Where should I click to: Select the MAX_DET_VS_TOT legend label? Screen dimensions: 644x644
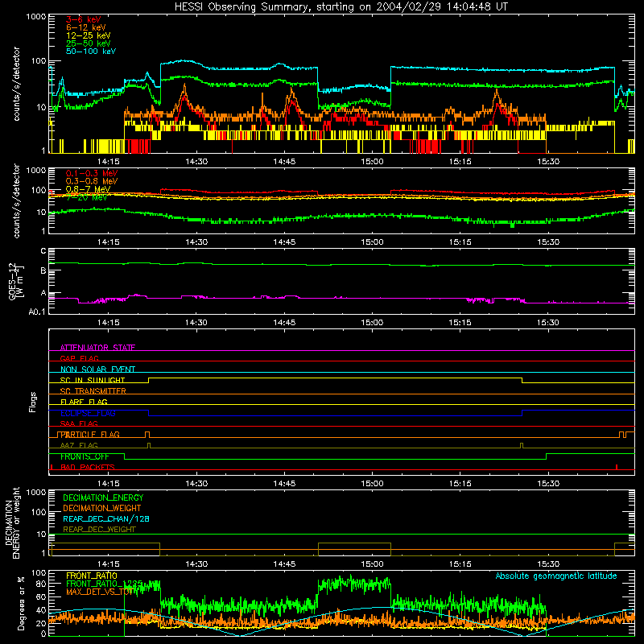tap(100, 592)
